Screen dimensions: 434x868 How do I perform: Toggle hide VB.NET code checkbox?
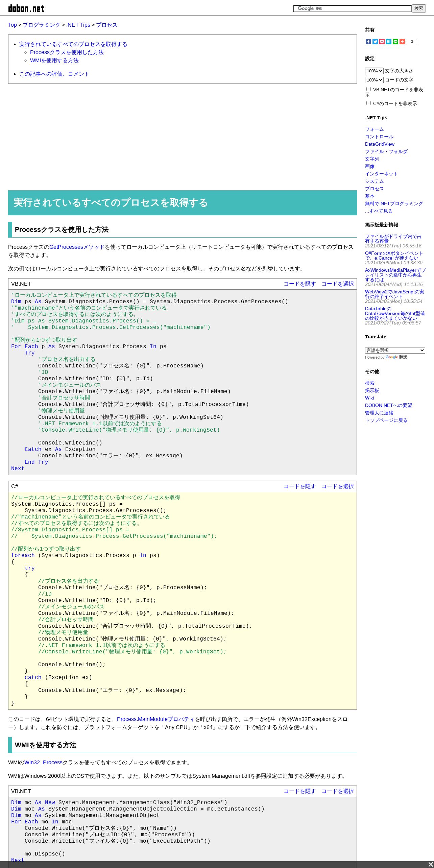tap(368, 89)
